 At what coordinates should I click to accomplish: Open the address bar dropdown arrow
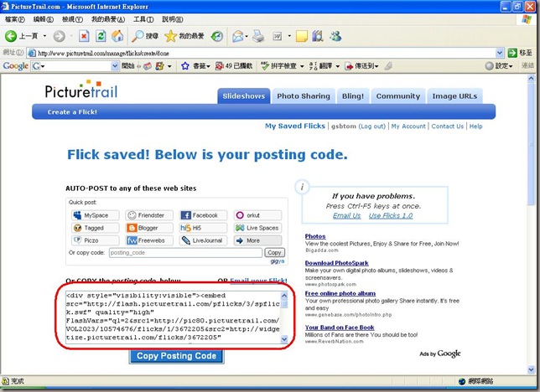[x=500, y=53]
